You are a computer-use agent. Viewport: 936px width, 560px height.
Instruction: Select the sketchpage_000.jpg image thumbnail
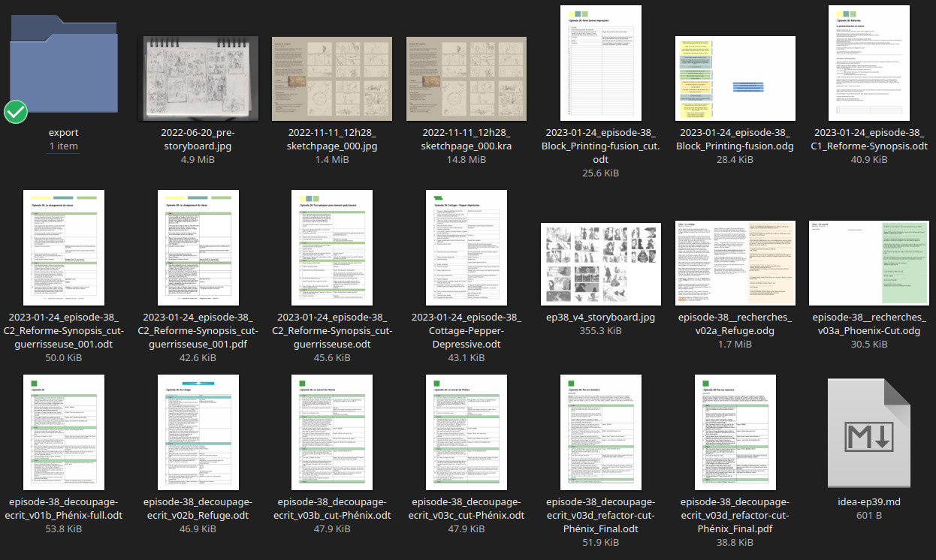pyautogui.click(x=332, y=78)
